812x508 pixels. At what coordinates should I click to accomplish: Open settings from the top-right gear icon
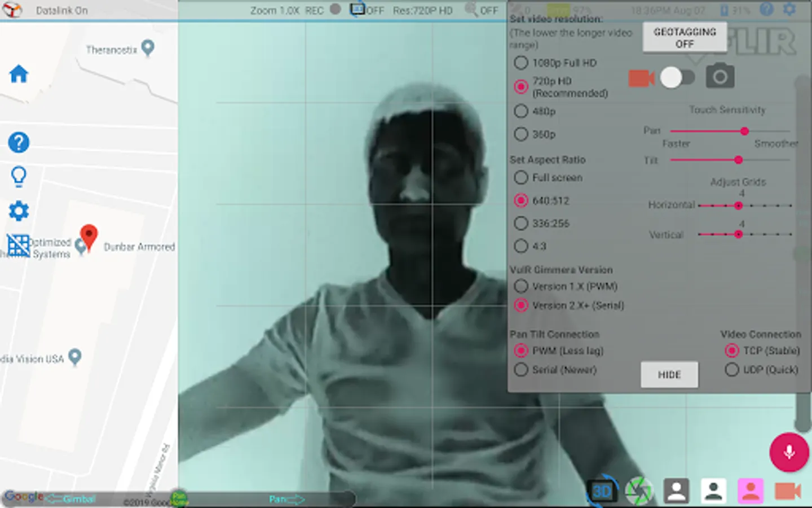tap(789, 9)
